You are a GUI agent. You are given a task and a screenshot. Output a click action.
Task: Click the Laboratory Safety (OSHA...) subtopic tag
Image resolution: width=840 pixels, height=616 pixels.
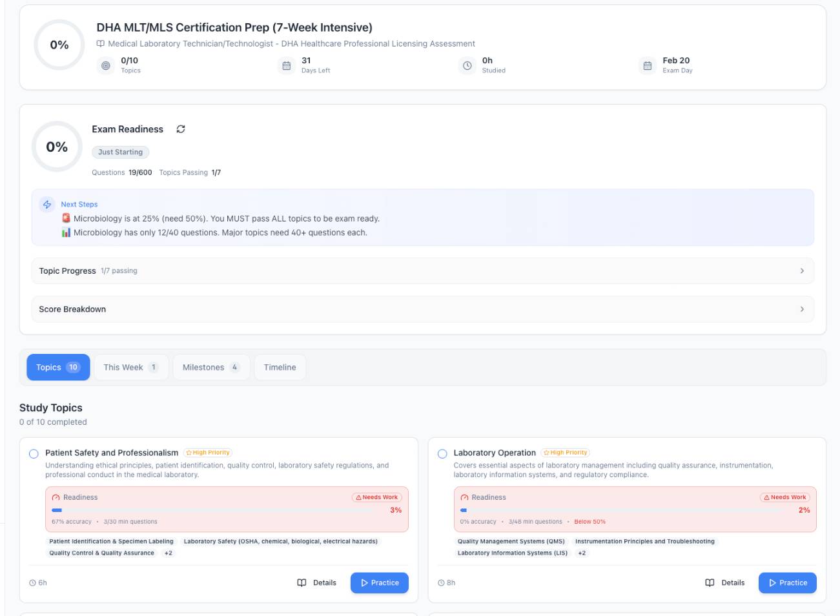click(281, 542)
